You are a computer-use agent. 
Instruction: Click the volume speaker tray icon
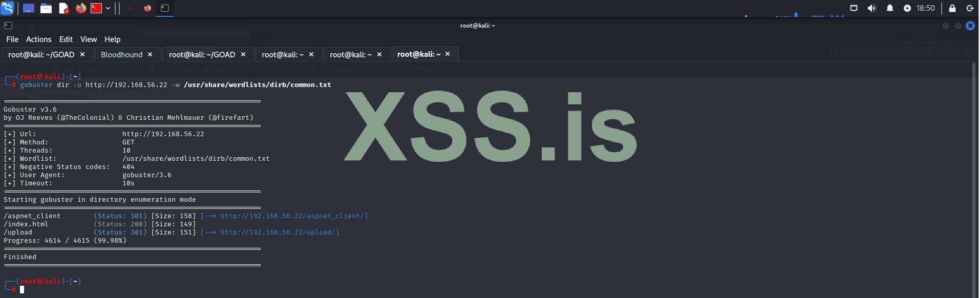pos(871,8)
